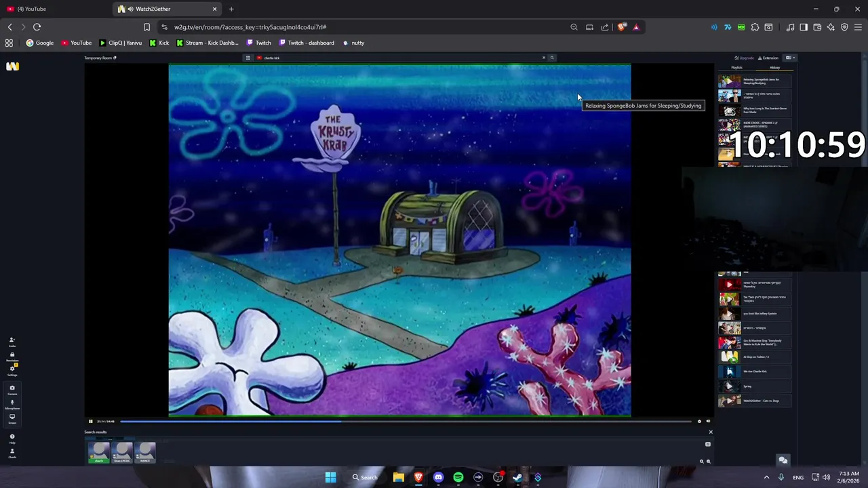Close the Watch2Gether browser tab
The height and width of the screenshot is (488, 868).
(x=215, y=9)
